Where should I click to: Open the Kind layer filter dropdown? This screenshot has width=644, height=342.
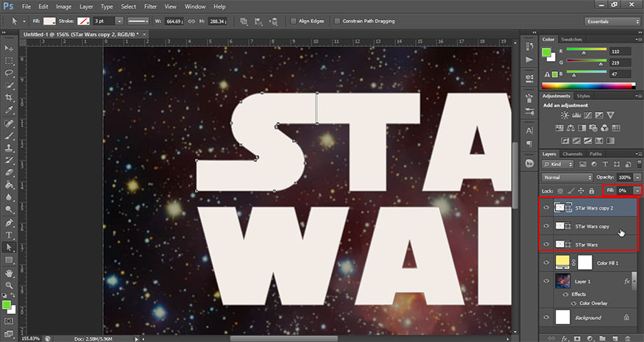557,164
